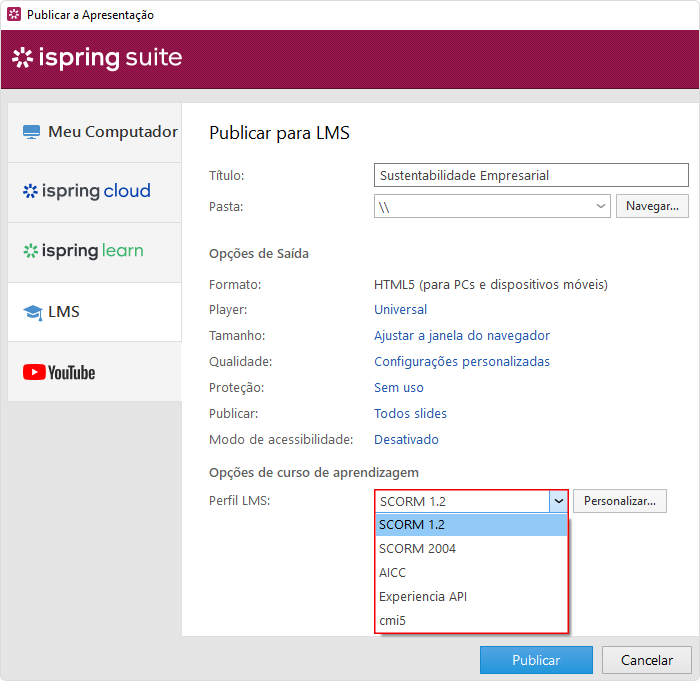Viewport: 700px width, 681px height.
Task: Click the Navegar... button
Action: (652, 206)
